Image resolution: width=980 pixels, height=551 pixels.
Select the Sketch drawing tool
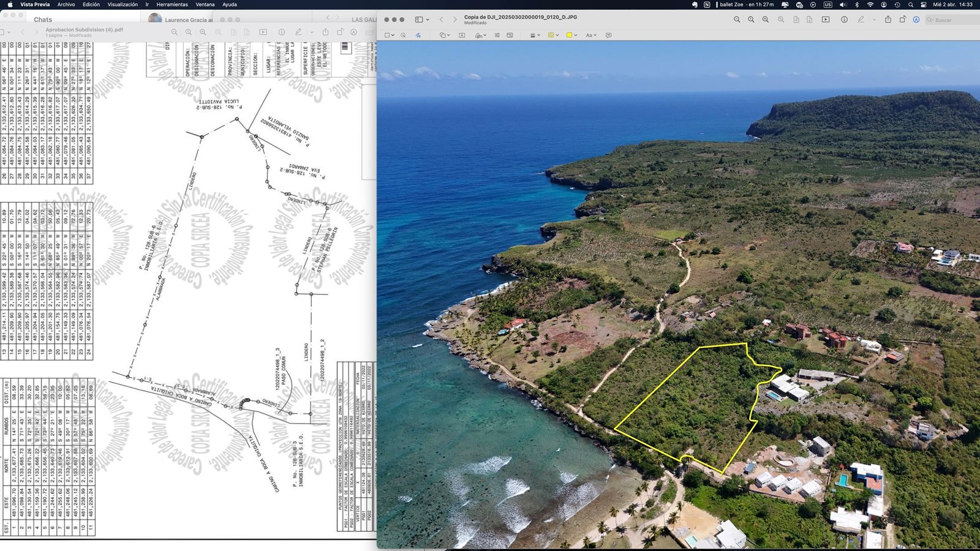click(x=418, y=35)
